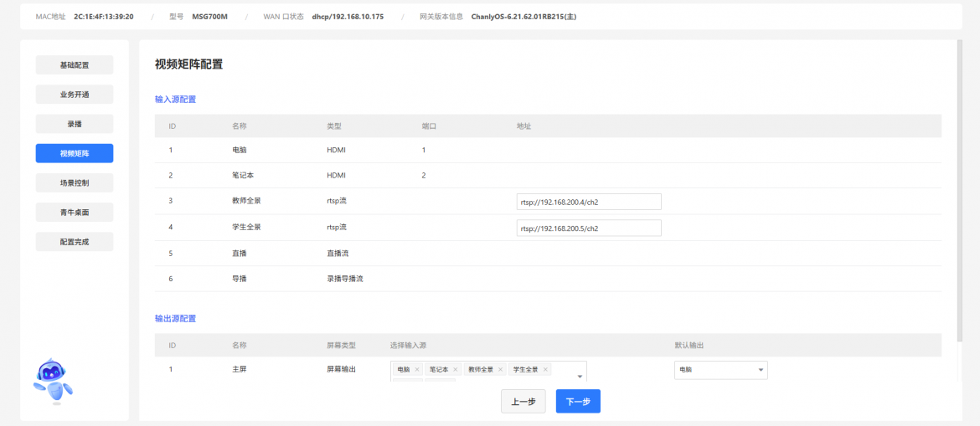Expand the 选择输入源 multi-select dropdown arrow

pyautogui.click(x=580, y=376)
